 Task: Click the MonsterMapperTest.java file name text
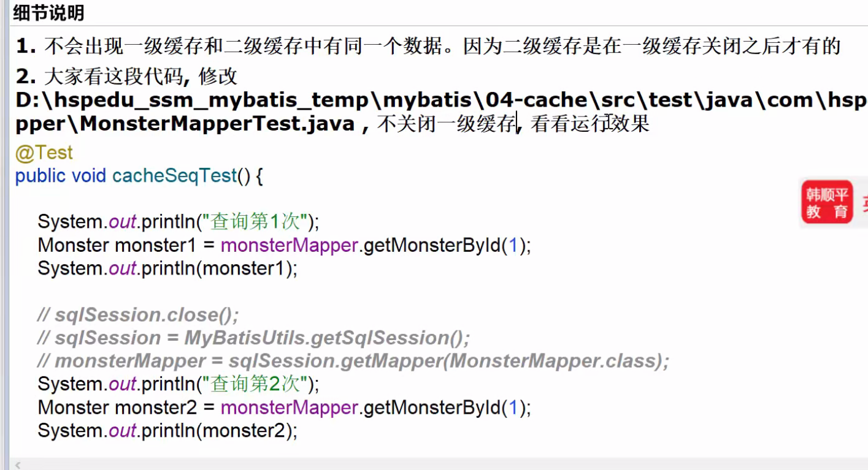218,124
